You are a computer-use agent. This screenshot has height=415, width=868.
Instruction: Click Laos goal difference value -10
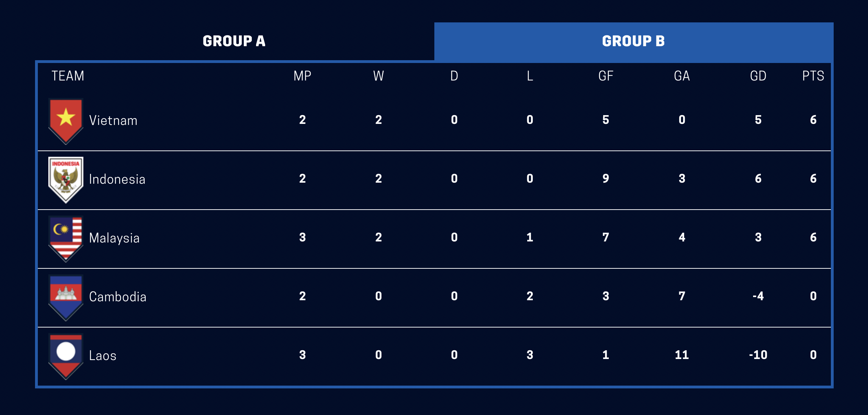pos(758,355)
